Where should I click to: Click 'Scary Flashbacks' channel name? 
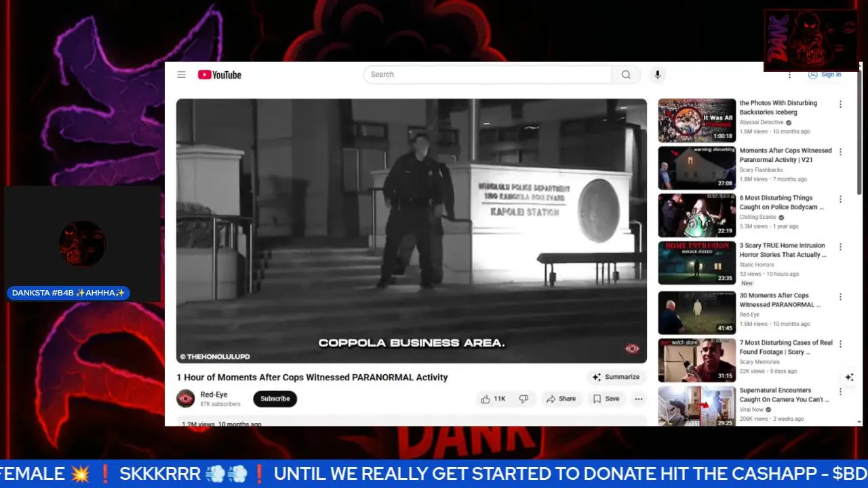click(x=761, y=170)
